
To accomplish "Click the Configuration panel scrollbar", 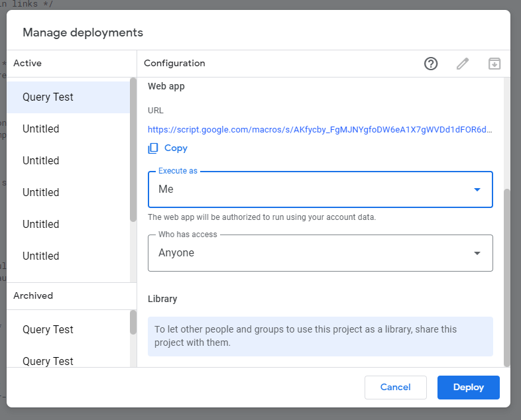I will [506, 278].
